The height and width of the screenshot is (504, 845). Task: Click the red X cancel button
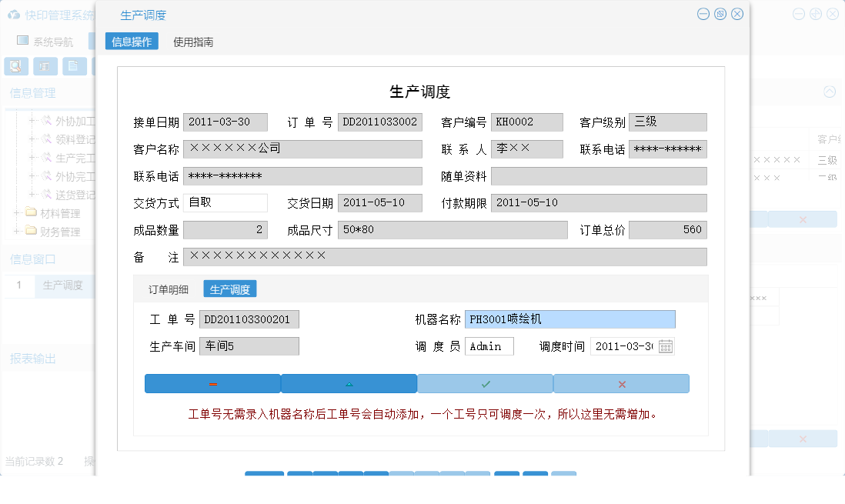tap(621, 383)
